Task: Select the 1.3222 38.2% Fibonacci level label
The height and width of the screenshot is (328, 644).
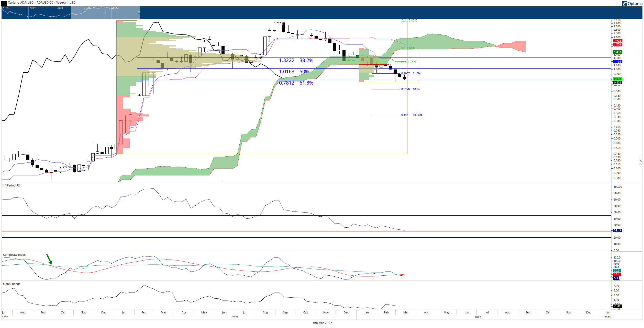Action: coord(296,60)
